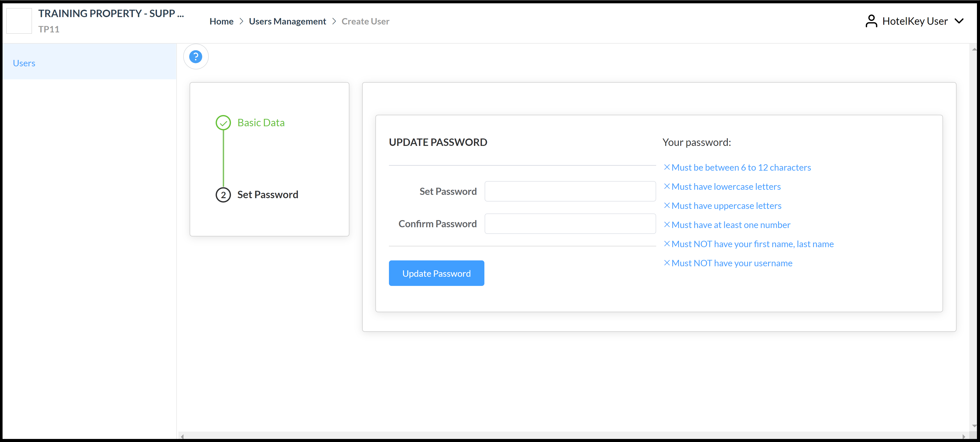Click the green checkmark on Basic Data step

(x=223, y=123)
